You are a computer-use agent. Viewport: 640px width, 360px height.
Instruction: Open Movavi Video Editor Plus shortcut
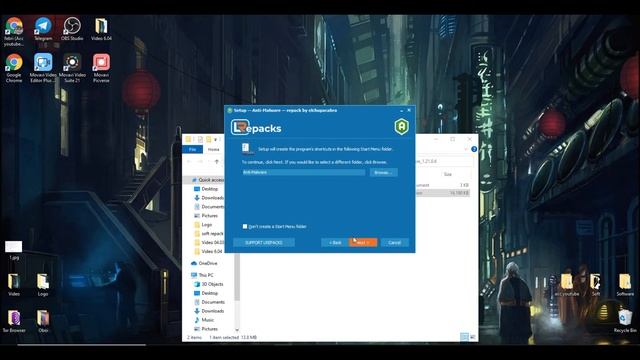43,68
